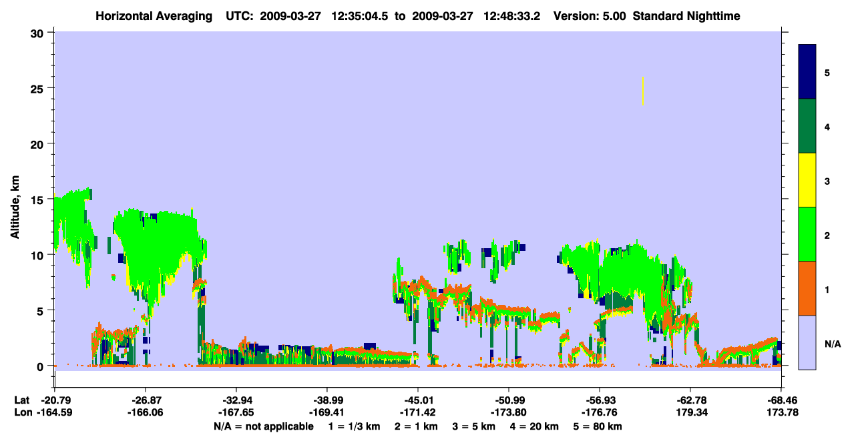Image resolution: width=868 pixels, height=445 pixels.
Task: Click the '2 = 1 km' legend entry
Action: tap(416, 426)
